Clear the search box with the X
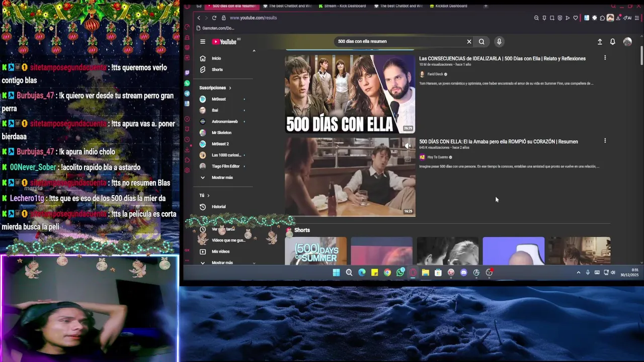The height and width of the screenshot is (362, 644). click(x=469, y=42)
